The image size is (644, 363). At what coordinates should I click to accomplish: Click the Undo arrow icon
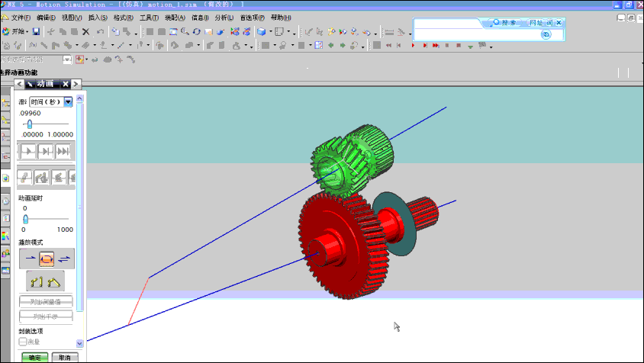pos(100,31)
